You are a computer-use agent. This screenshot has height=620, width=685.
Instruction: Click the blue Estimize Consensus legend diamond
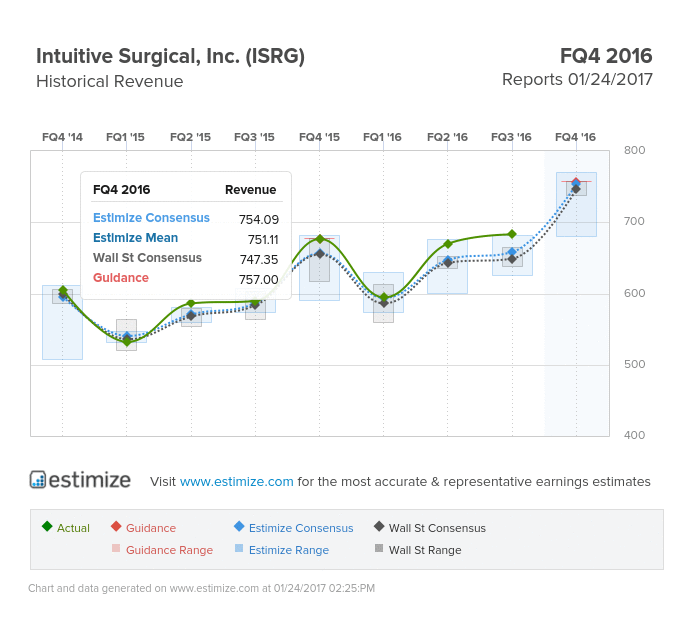click(x=239, y=526)
